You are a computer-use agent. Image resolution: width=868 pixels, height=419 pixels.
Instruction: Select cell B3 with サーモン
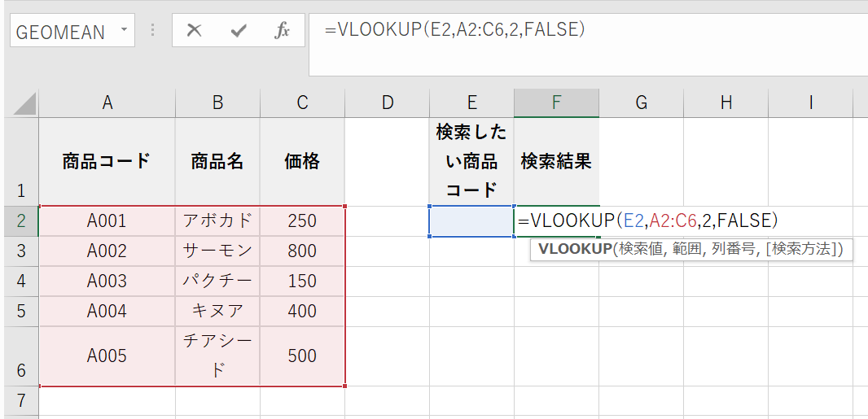point(217,251)
